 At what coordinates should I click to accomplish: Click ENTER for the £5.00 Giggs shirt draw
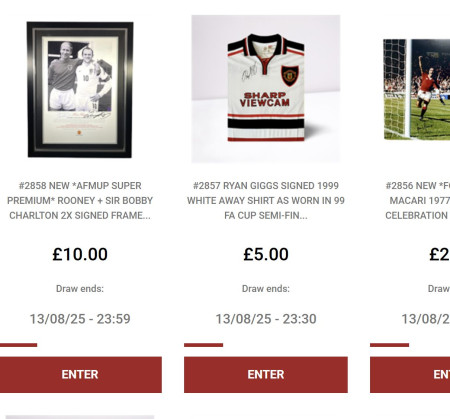coord(266,374)
